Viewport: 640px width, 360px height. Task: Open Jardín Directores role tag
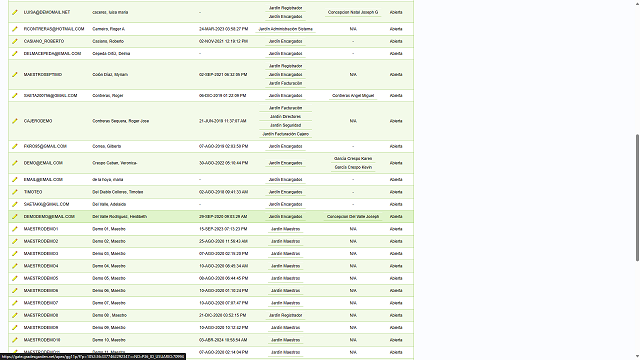click(x=285, y=117)
